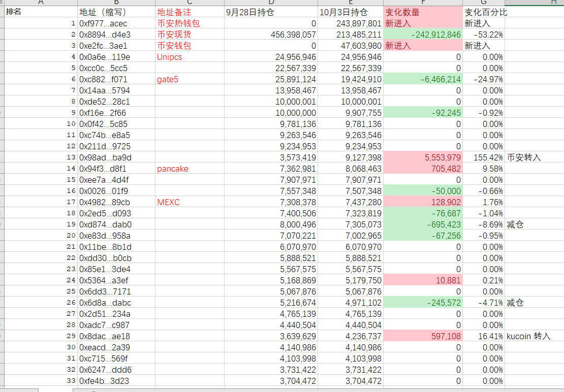Click the percentage cell 155.42%
The height and width of the screenshot is (392, 564).
click(483, 157)
